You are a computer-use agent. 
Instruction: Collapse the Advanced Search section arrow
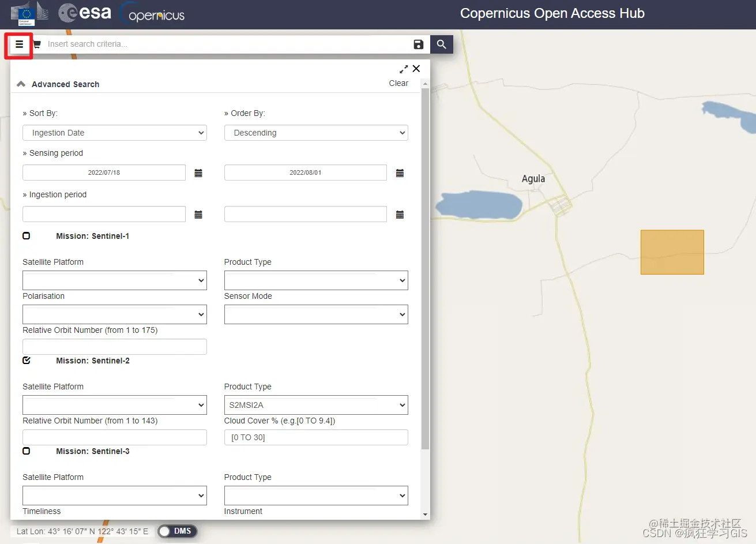click(x=21, y=84)
